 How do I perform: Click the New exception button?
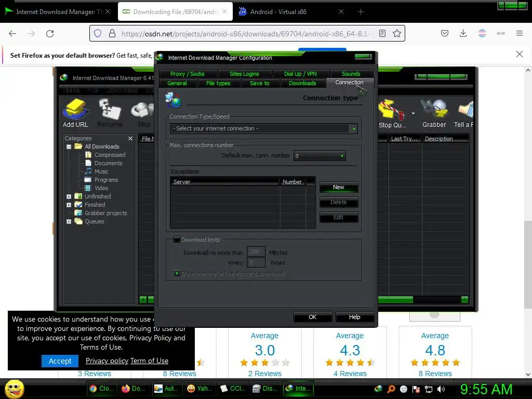point(339,187)
